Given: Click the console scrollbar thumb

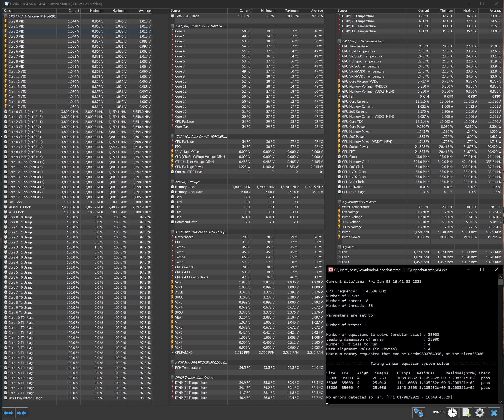Looking at the screenshot, I should (x=500, y=282).
